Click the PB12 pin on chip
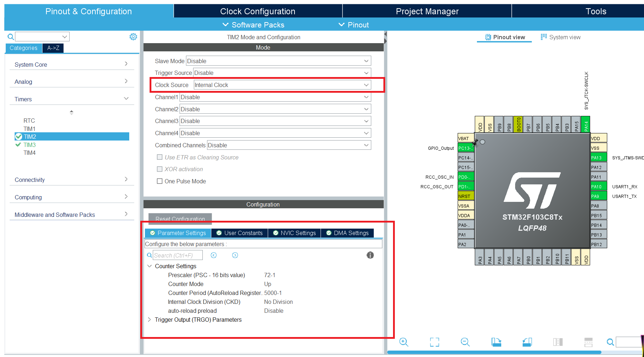Screen dimensions: 644x357 (599, 244)
